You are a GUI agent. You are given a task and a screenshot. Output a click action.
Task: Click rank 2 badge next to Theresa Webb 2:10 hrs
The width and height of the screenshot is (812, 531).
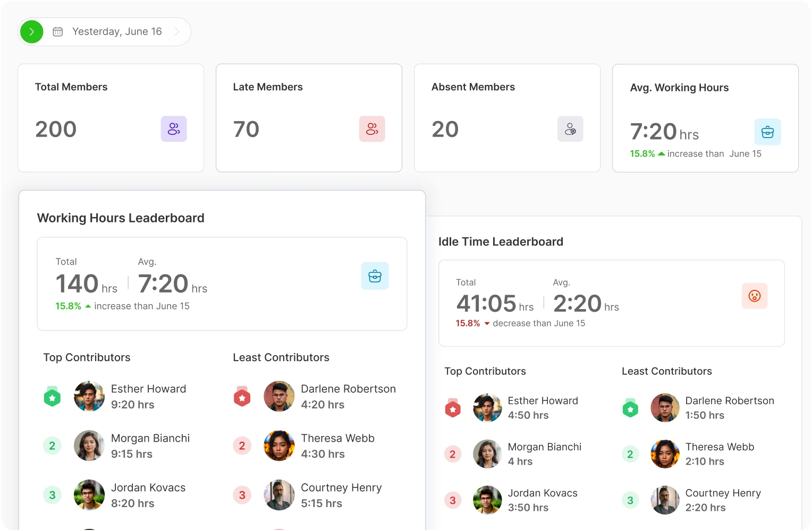630,454
